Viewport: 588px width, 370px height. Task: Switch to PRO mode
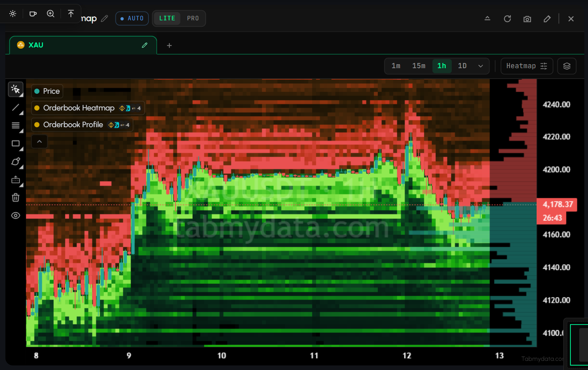193,18
